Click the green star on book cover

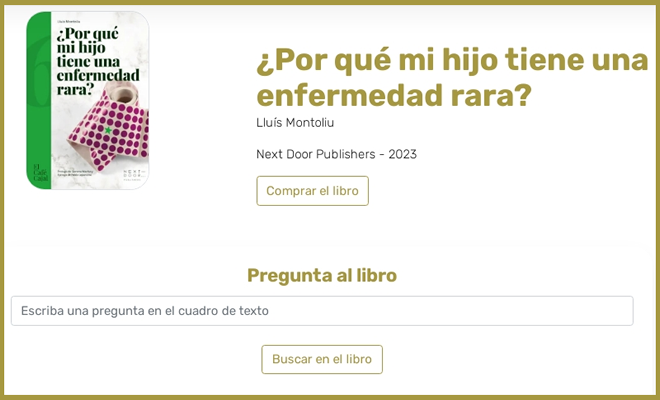[108, 131]
